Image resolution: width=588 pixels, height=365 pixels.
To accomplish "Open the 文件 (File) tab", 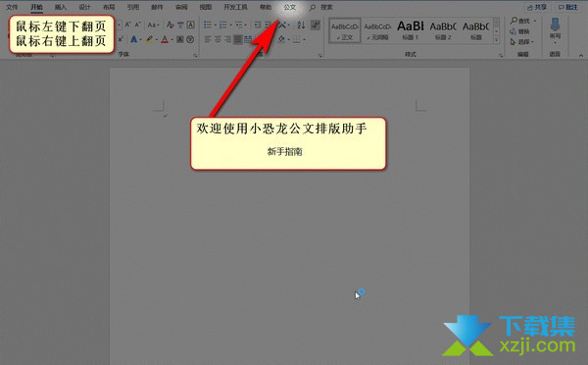I will point(12,7).
